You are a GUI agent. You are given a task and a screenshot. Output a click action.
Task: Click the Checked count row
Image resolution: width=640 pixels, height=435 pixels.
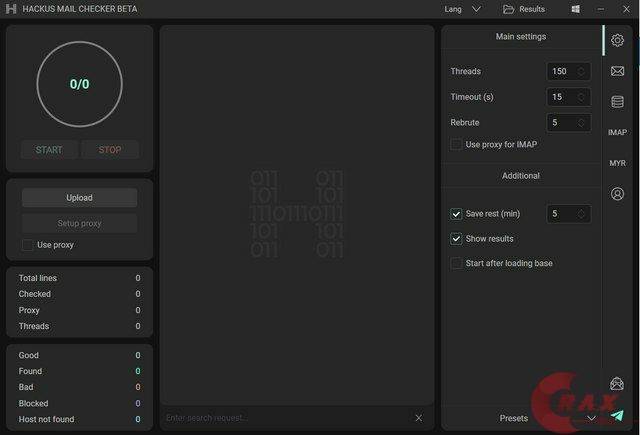pos(80,294)
